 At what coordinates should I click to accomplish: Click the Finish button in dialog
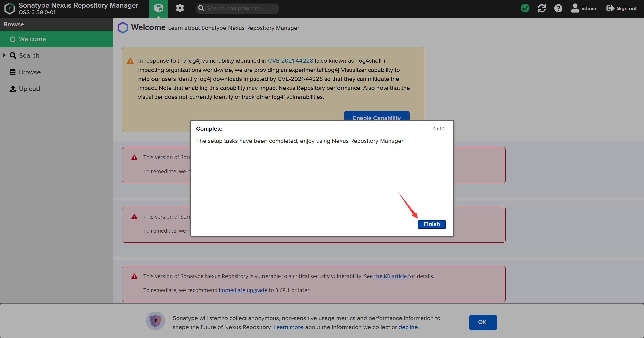click(x=431, y=224)
